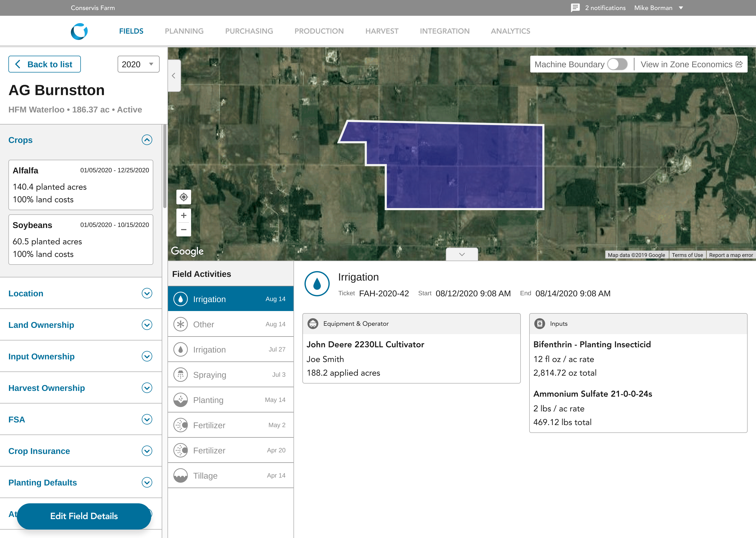Click John Deere 2230LL Cultivator text
This screenshot has height=538, width=756.
point(365,345)
